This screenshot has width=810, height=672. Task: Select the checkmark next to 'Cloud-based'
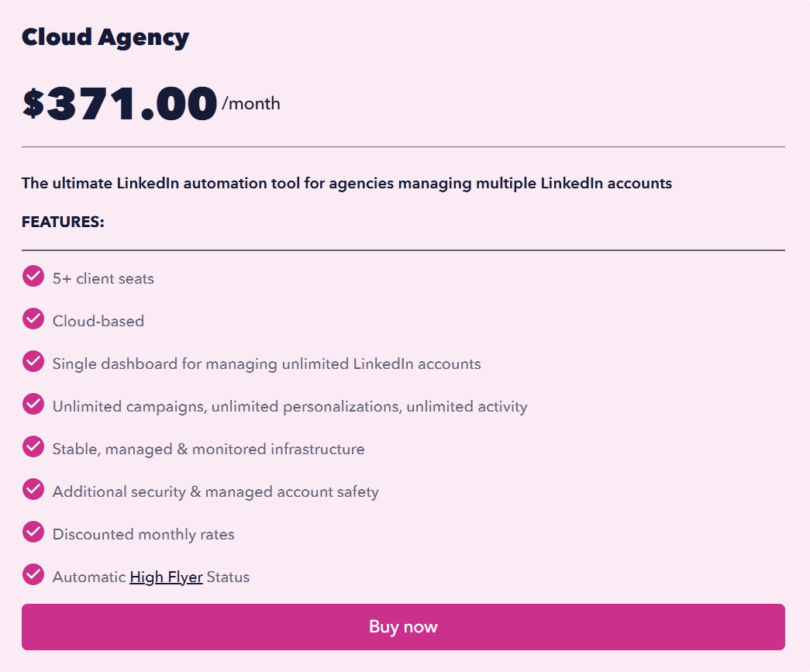click(33, 319)
